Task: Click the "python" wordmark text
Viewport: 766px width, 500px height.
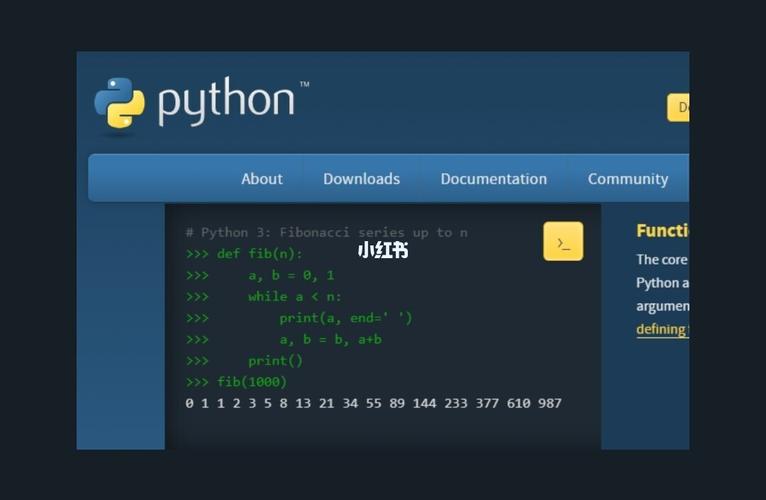Action: coord(227,101)
